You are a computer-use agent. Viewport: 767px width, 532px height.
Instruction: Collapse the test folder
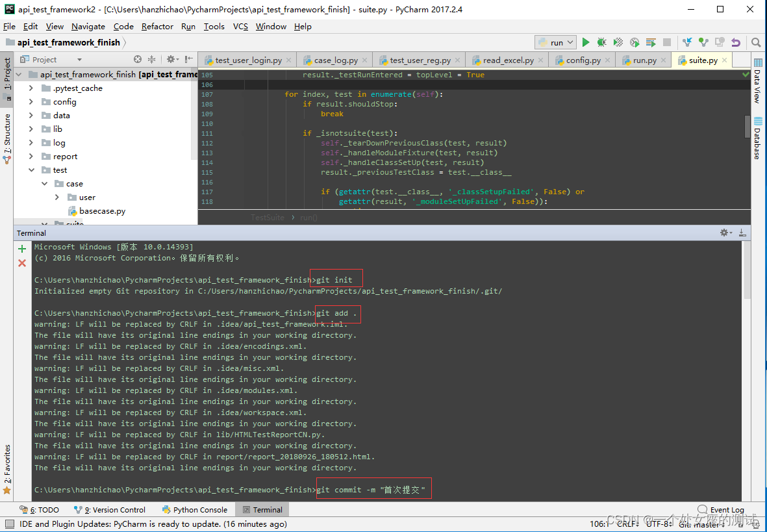31,170
